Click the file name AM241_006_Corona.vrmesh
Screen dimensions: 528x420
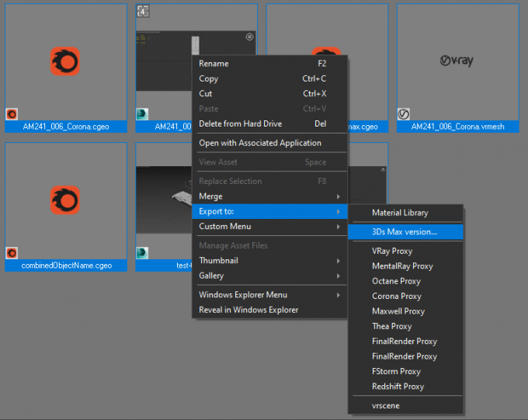click(458, 127)
